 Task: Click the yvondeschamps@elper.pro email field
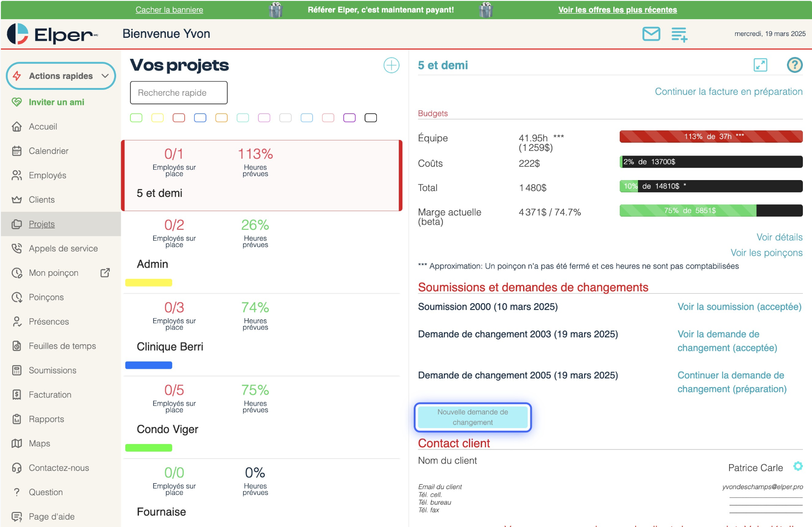tap(762, 487)
